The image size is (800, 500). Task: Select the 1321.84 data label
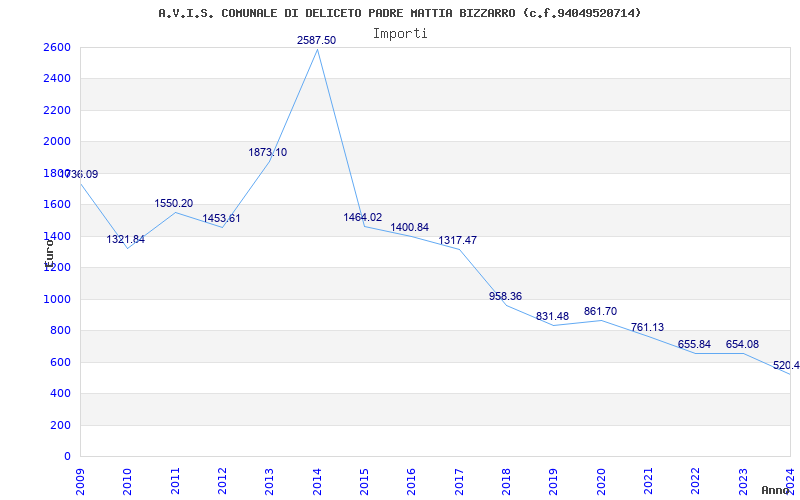point(126,239)
